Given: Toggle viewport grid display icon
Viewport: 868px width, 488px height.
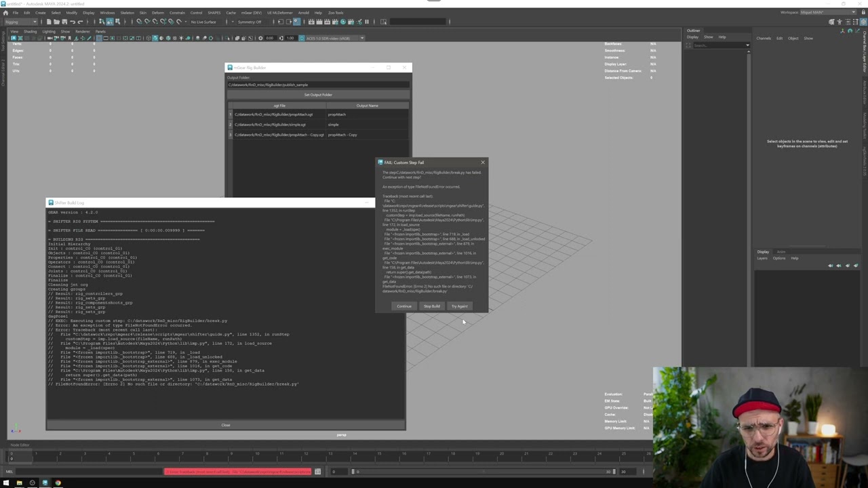Looking at the screenshot, I should tap(99, 38).
